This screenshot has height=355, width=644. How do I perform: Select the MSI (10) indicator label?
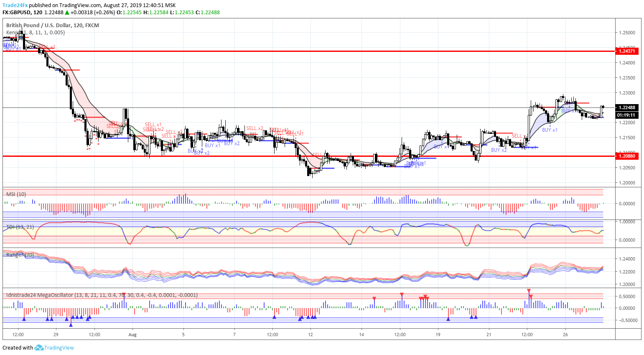click(16, 194)
